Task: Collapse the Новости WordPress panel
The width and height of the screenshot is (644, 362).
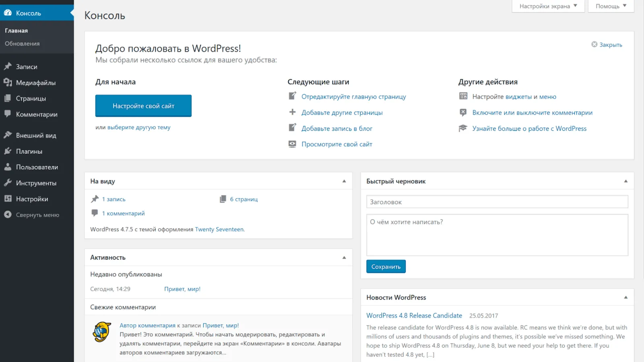Action: point(626,297)
